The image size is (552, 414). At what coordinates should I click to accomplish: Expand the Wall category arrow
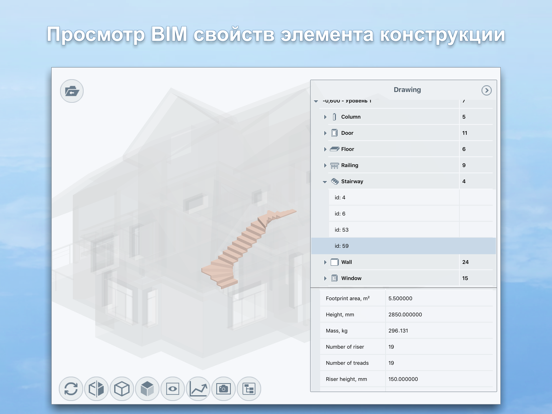point(325,262)
